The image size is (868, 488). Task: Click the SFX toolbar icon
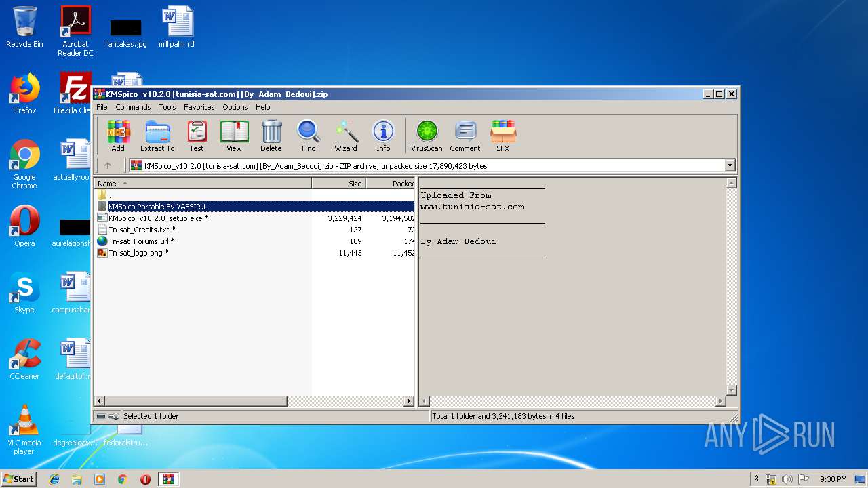pyautogui.click(x=503, y=136)
